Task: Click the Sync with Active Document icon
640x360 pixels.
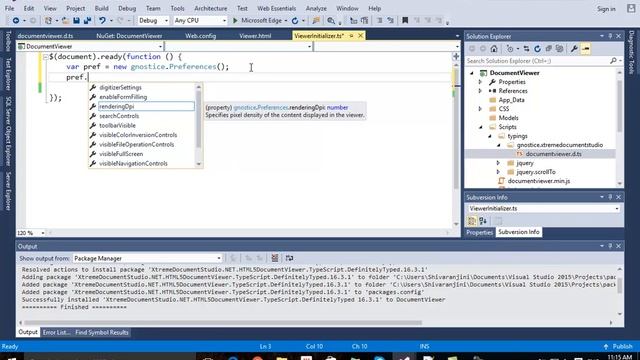Action: [x=527, y=49]
